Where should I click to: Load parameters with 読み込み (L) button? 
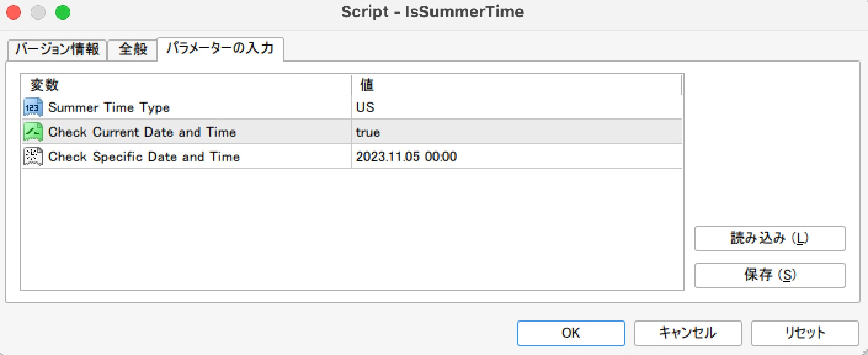pos(770,239)
